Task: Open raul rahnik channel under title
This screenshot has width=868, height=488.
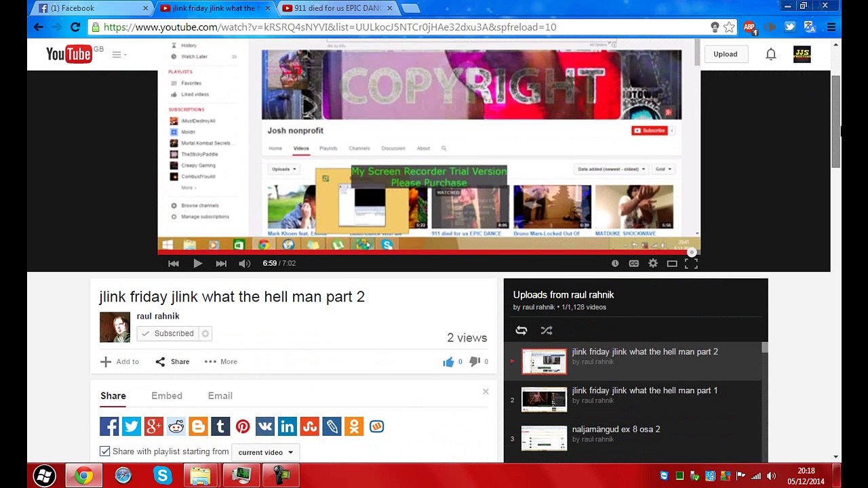Action: [158, 316]
